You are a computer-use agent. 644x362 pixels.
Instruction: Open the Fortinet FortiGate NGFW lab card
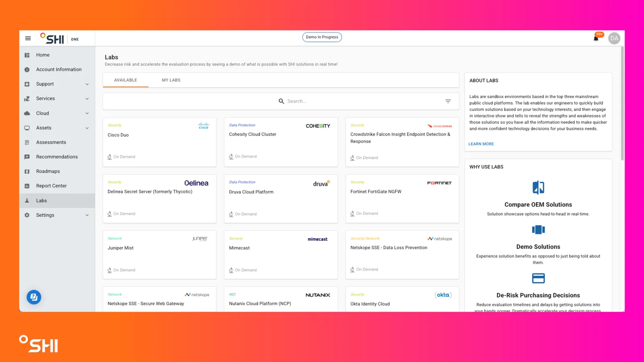click(402, 199)
